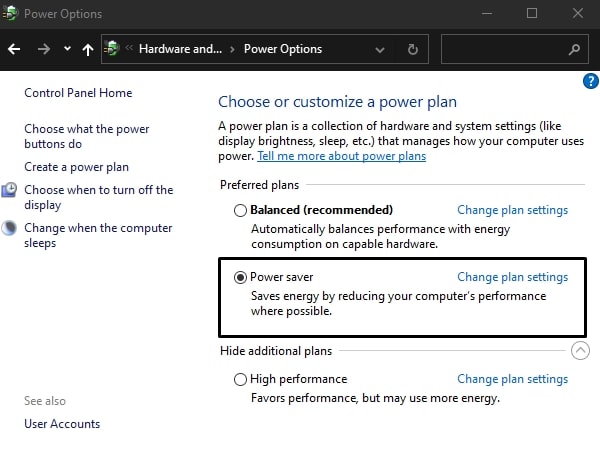The height and width of the screenshot is (450, 600).
Task: Change plan settings for Balanced
Action: coord(512,210)
